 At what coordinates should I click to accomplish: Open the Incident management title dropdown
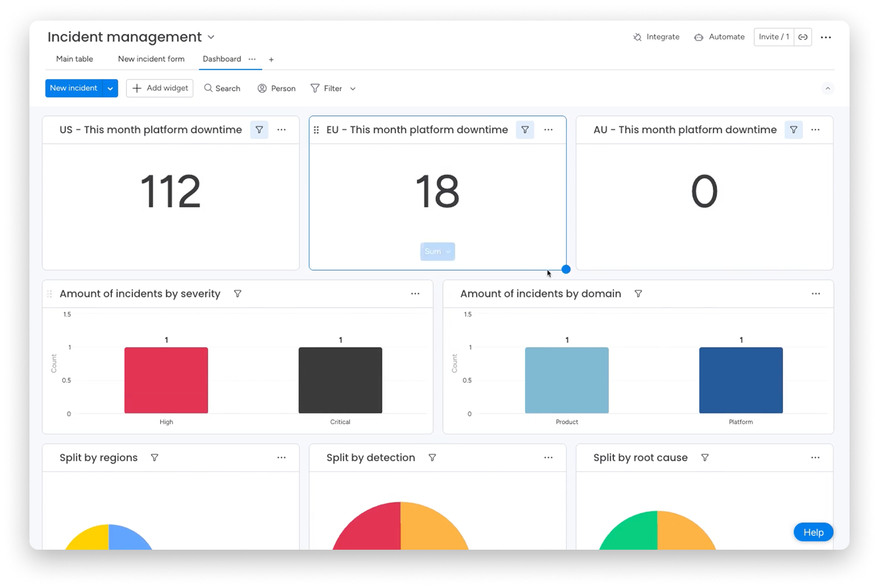point(211,37)
